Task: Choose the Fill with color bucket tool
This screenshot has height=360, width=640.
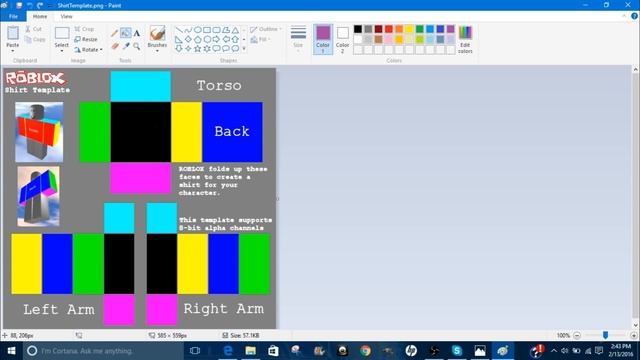Action: tap(126, 33)
